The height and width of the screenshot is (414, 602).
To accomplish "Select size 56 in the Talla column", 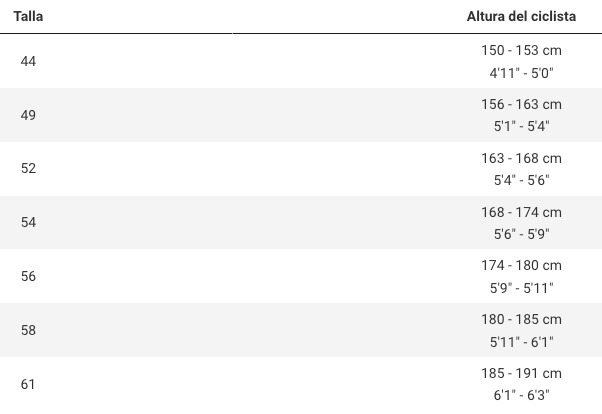I will click(28, 276).
